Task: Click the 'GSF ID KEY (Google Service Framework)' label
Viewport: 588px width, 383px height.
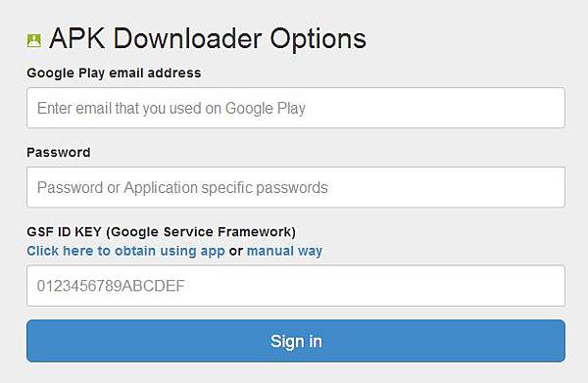Action: [x=161, y=232]
